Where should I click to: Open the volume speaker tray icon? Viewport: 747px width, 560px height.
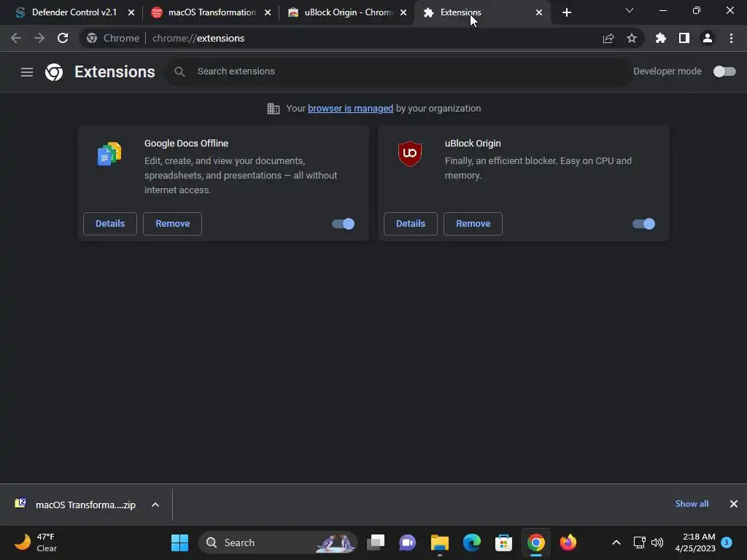(x=657, y=542)
